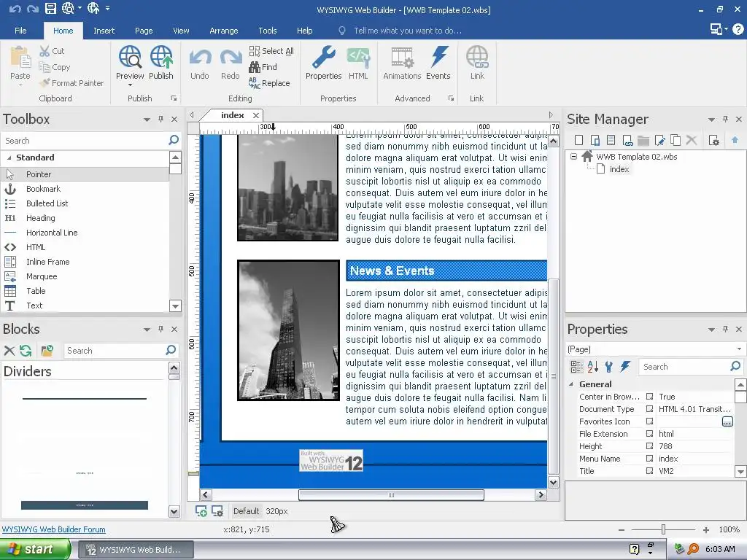This screenshot has width=747, height=560.
Task: Click the linked page icon in Site Manager
Action: point(627,140)
